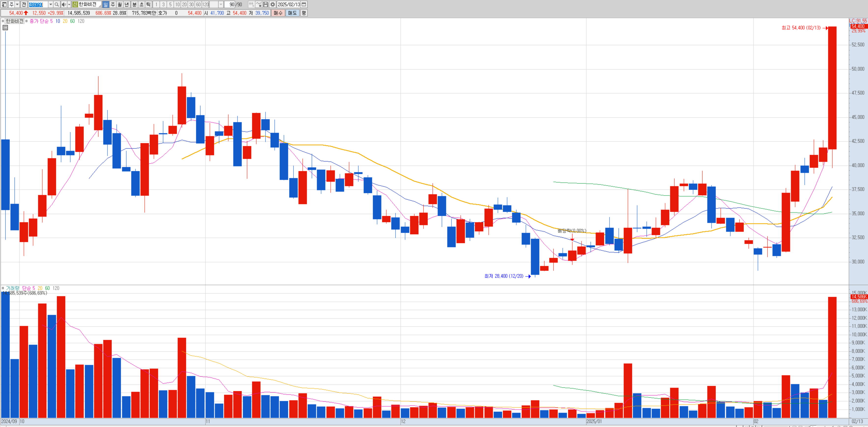Click the 평 button in the quote bar

pos(303,13)
